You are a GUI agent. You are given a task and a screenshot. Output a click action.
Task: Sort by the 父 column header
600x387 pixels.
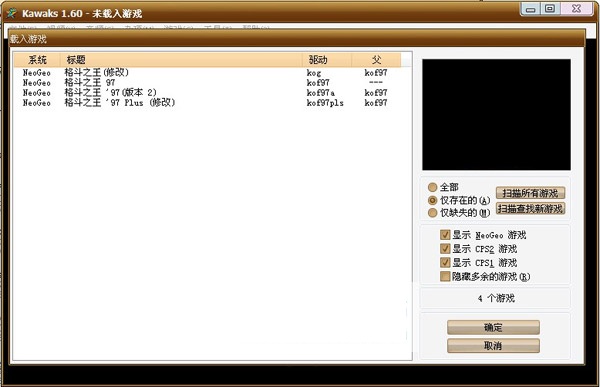pyautogui.click(x=376, y=60)
